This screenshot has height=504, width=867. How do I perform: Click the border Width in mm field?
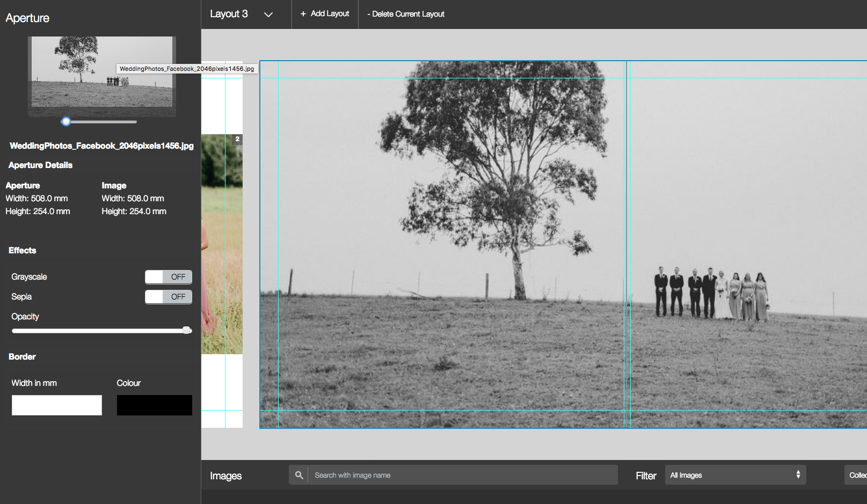click(57, 405)
